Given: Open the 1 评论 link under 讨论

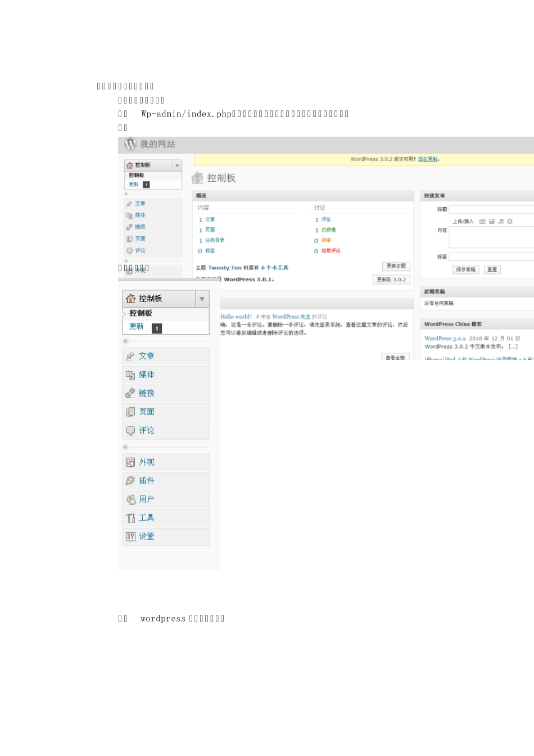Looking at the screenshot, I should pyautogui.click(x=323, y=220).
